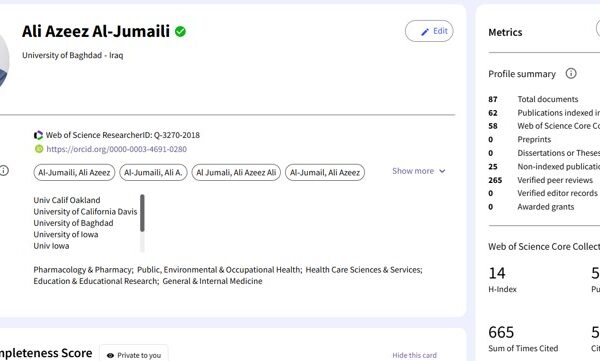The image size is (600, 361).
Task: Click University of California Davis entry
Action: [85, 212]
